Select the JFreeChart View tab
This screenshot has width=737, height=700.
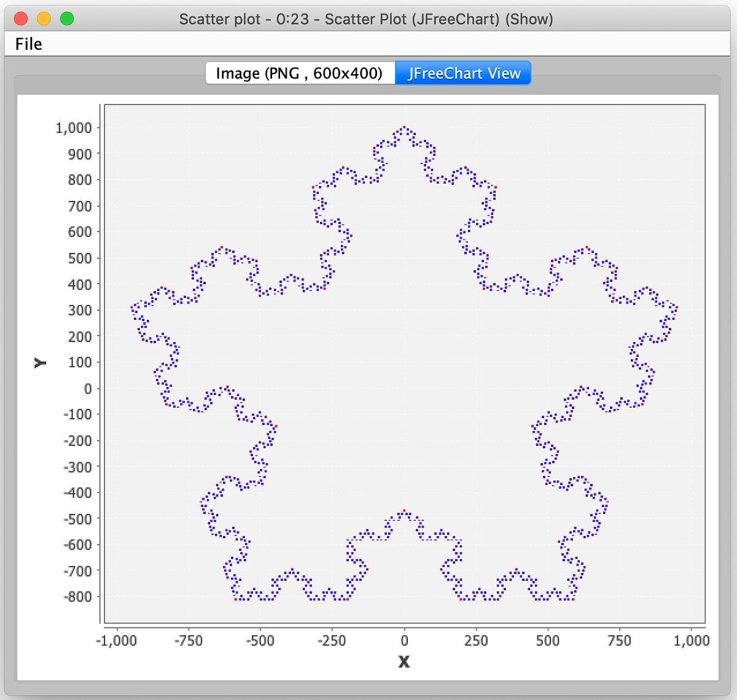tap(462, 73)
